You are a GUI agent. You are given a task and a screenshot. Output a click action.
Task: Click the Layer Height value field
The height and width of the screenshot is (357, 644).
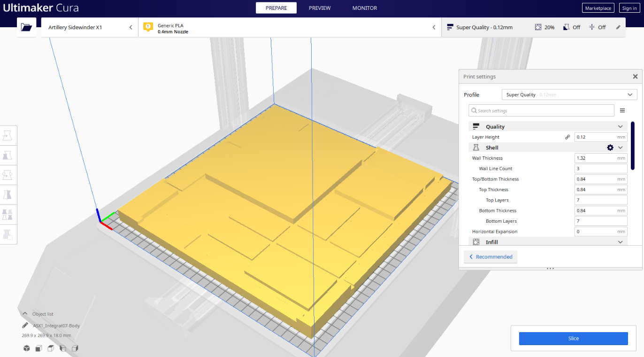tap(601, 137)
